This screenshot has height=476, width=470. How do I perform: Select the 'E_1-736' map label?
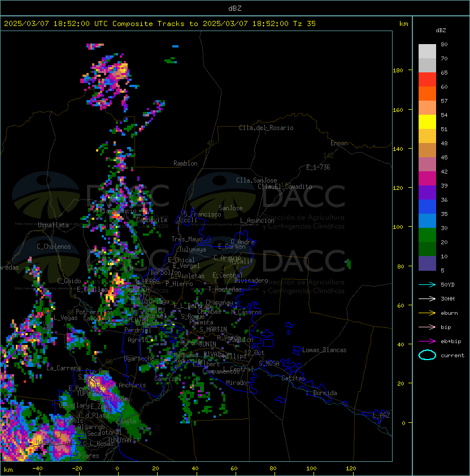[318, 167]
